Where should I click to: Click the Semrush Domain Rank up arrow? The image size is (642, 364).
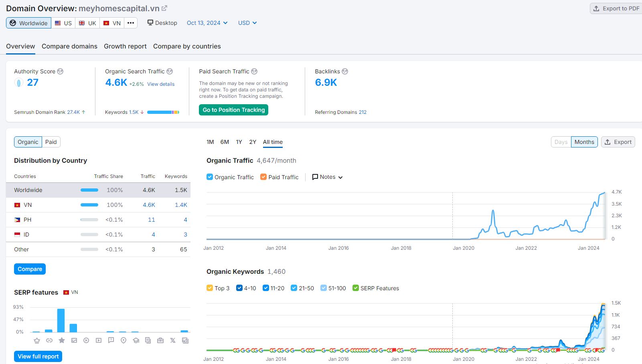(x=83, y=112)
